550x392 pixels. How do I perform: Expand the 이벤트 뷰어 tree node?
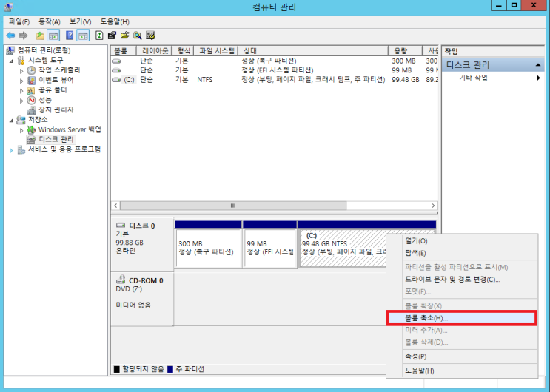coord(21,81)
